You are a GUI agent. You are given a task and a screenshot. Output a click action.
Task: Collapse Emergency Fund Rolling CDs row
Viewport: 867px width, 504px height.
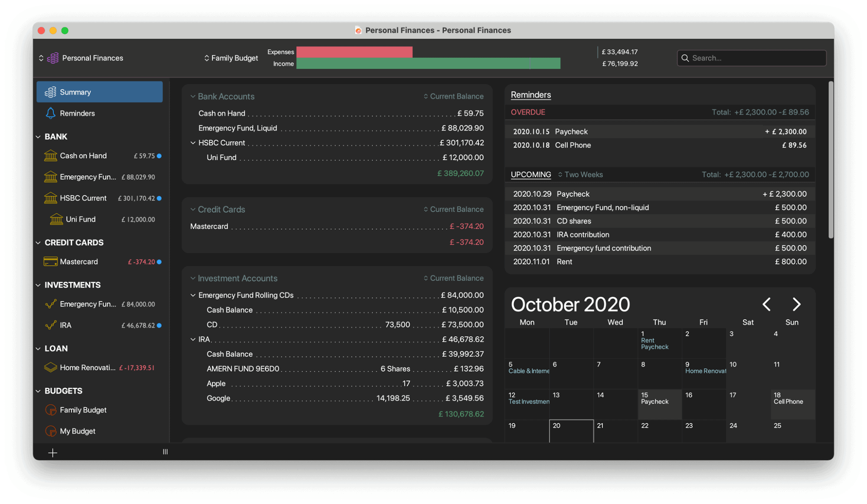click(x=193, y=295)
